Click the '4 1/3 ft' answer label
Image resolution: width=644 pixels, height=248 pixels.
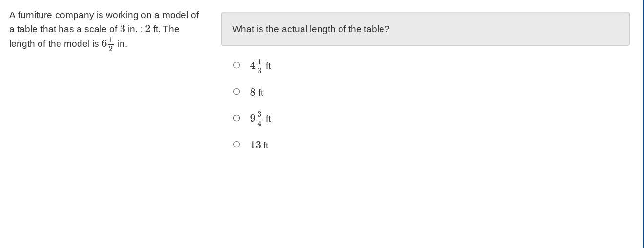261,66
